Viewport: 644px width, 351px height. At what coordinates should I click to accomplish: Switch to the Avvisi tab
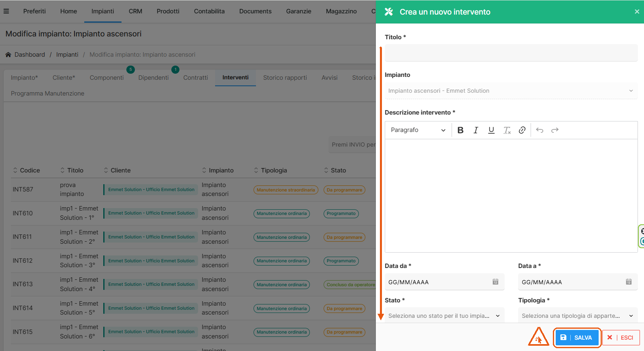(x=330, y=78)
